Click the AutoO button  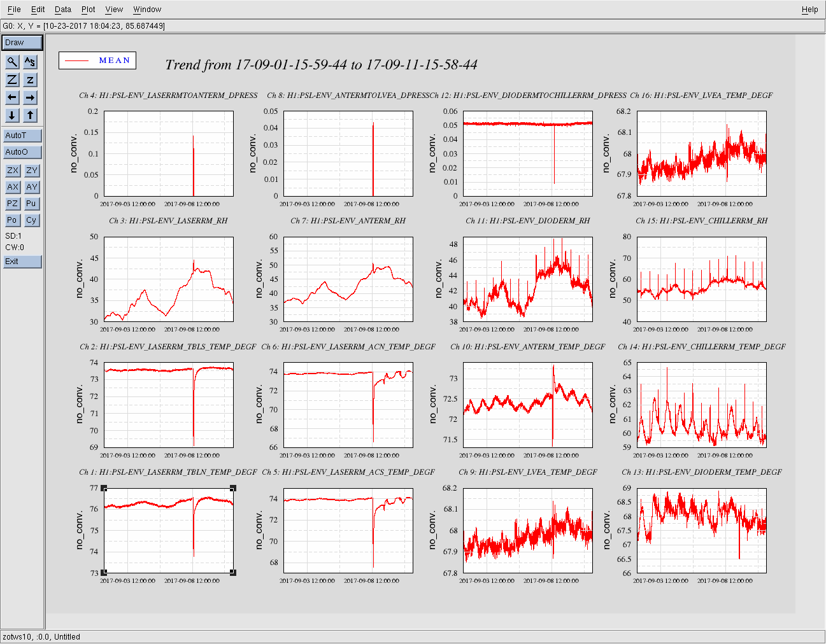coord(22,152)
